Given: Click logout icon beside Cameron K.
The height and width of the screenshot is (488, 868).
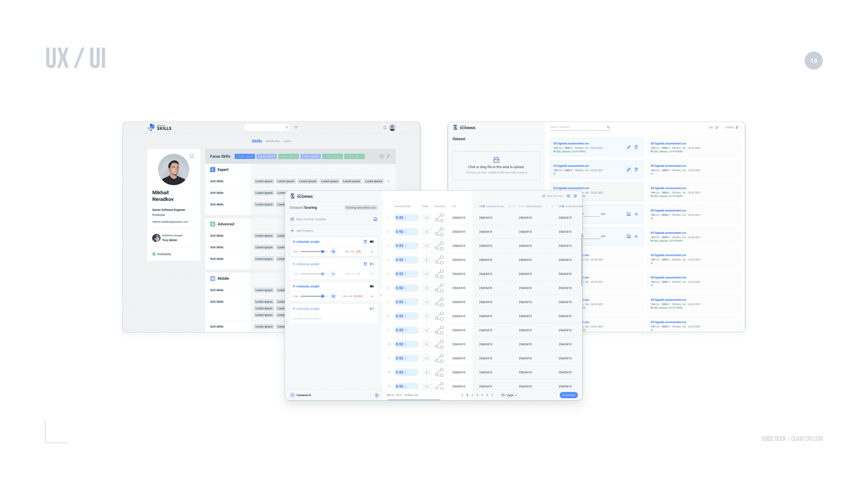Looking at the screenshot, I should click(377, 395).
